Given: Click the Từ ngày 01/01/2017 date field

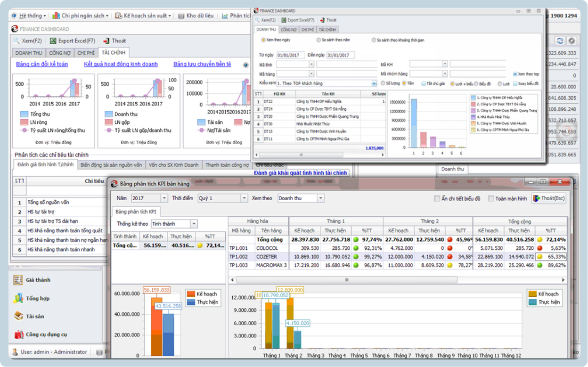Looking at the screenshot, I should point(291,55).
